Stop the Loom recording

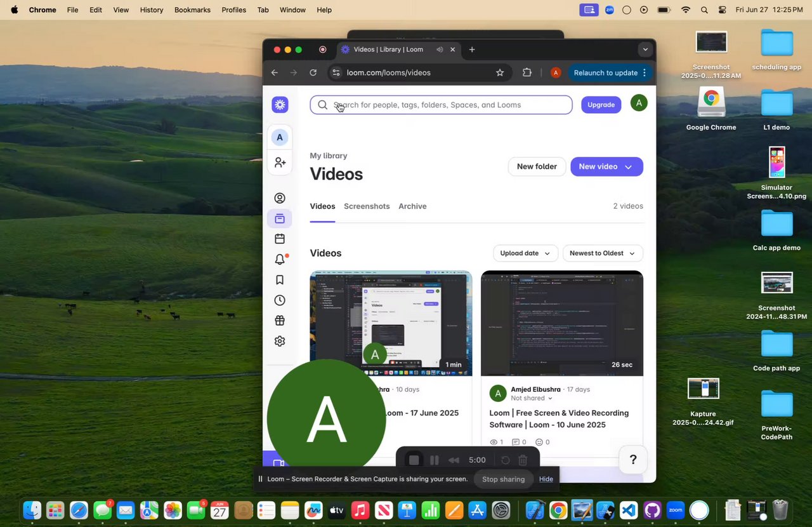coord(414,460)
